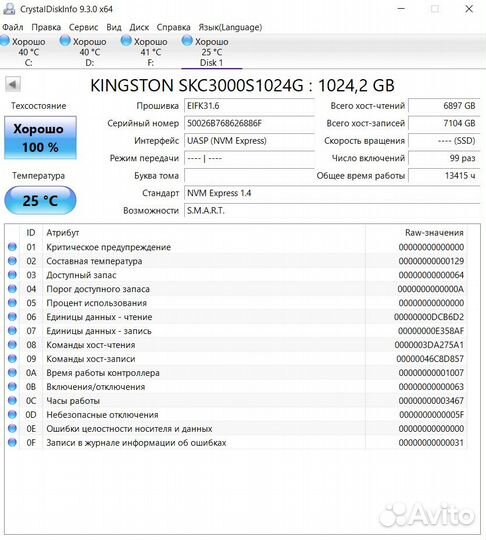Click status orb for Время работы контроллера row

pyautogui.click(x=12, y=373)
